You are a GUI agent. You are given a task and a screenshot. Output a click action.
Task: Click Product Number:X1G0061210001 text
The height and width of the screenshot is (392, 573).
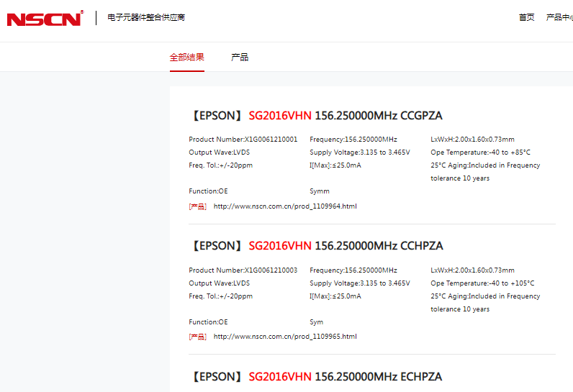[243, 140]
